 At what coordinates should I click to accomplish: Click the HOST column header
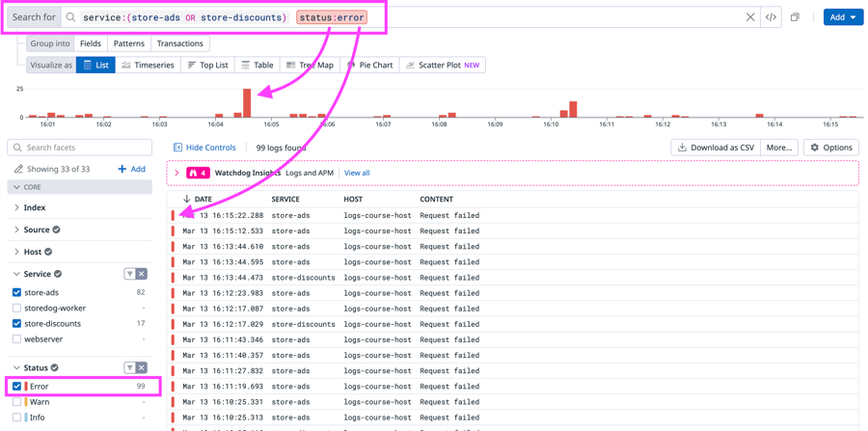pyautogui.click(x=353, y=200)
